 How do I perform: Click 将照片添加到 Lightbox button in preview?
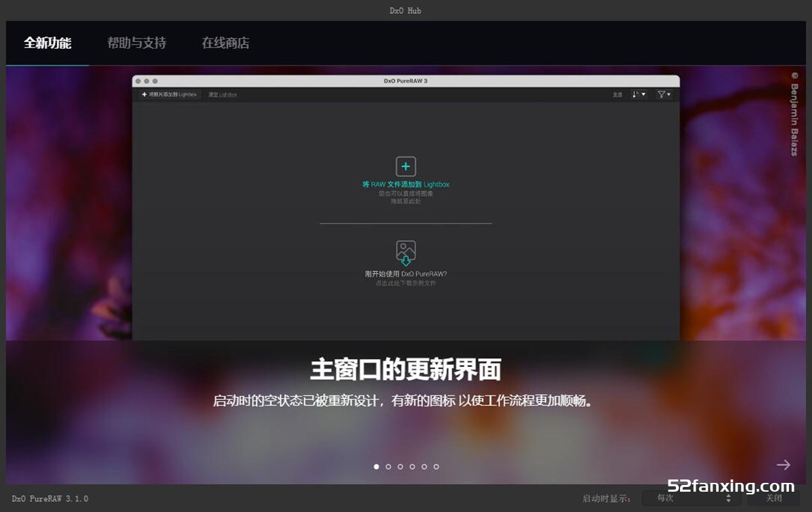click(169, 95)
